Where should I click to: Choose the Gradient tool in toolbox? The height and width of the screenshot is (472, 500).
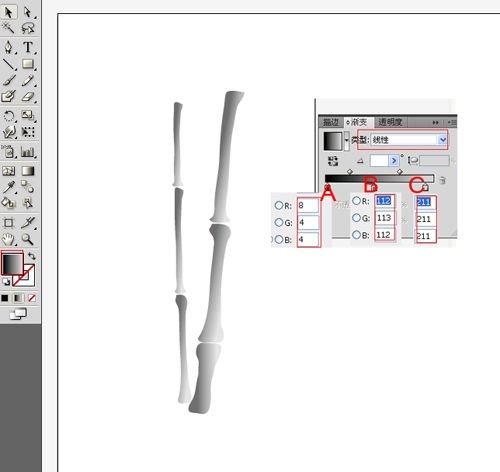click(x=28, y=171)
